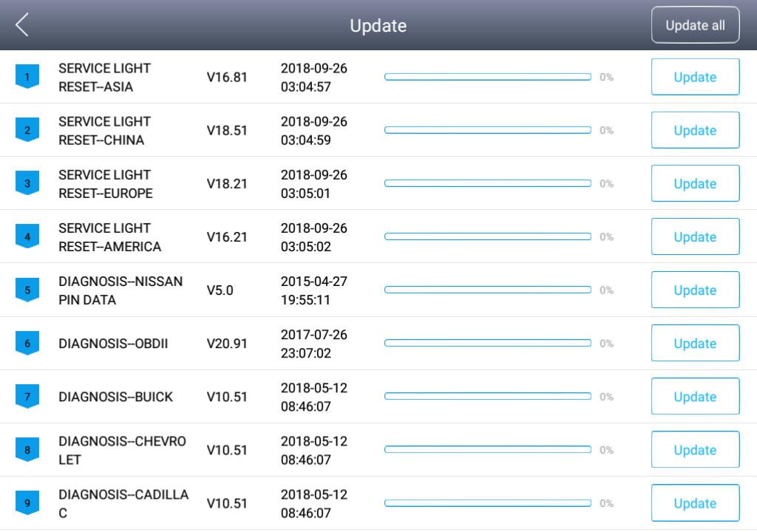This screenshot has width=757, height=532.
Task: Click the timestamp 2015-04-27 for NISSAN PIN DATA
Action: coord(315,281)
